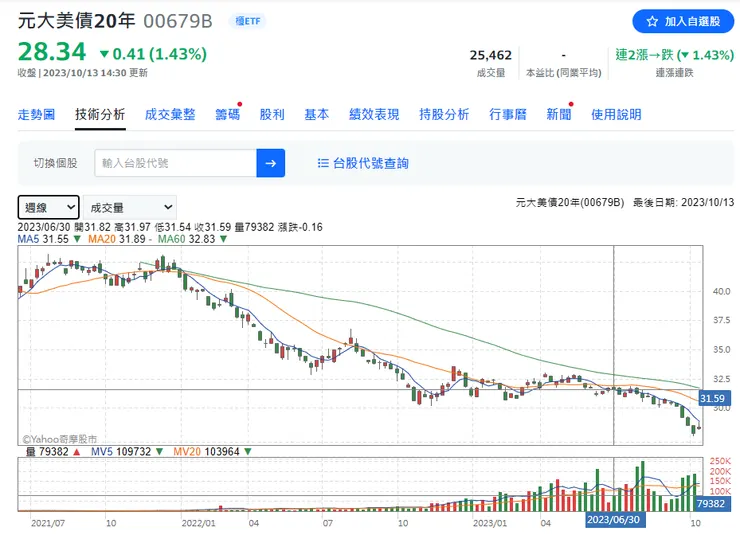Click the 元大美債20年 title text
Screen dimensions: 740x534
pyautogui.click(x=76, y=21)
